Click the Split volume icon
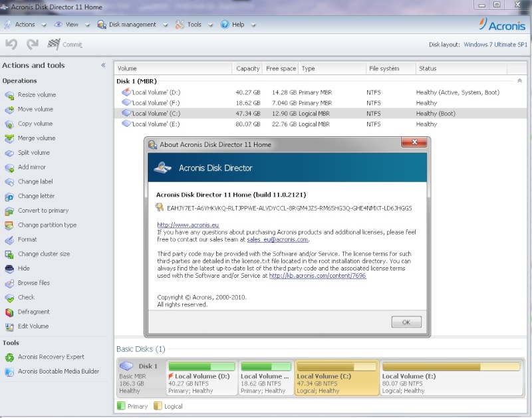532x418 pixels. tap(9, 153)
